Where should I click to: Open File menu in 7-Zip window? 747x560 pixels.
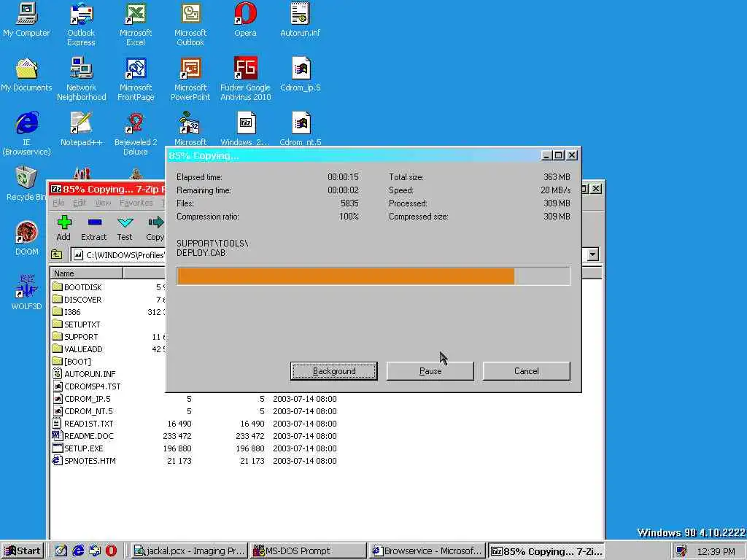(x=58, y=203)
